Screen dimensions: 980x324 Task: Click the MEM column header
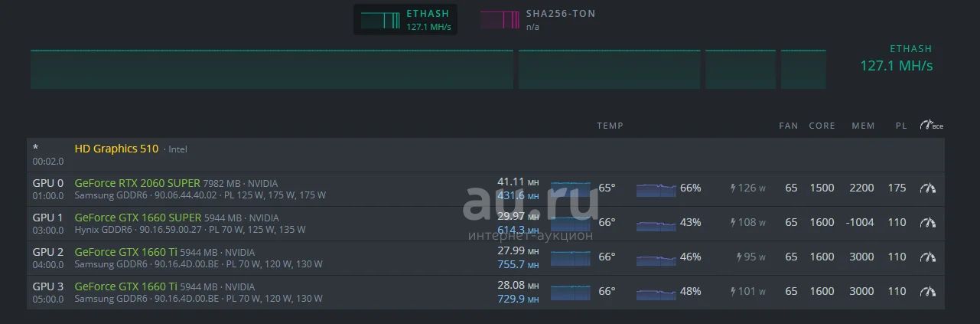(863, 126)
